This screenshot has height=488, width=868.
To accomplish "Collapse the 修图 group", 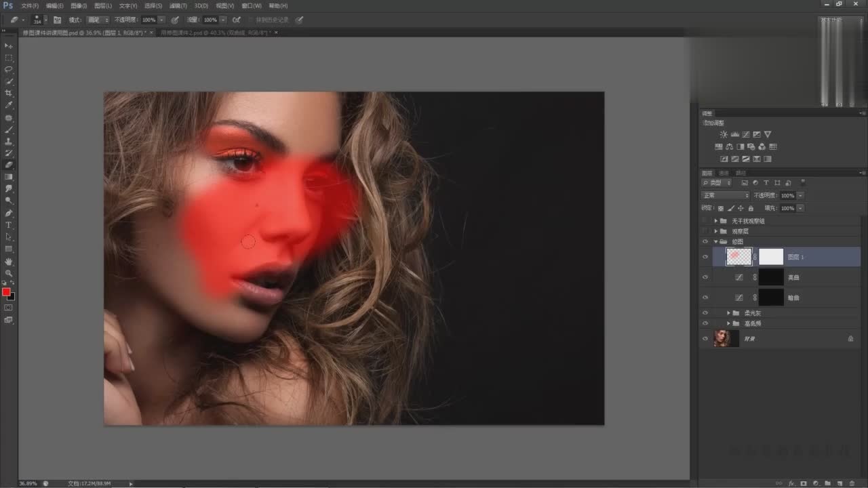I will (x=715, y=241).
